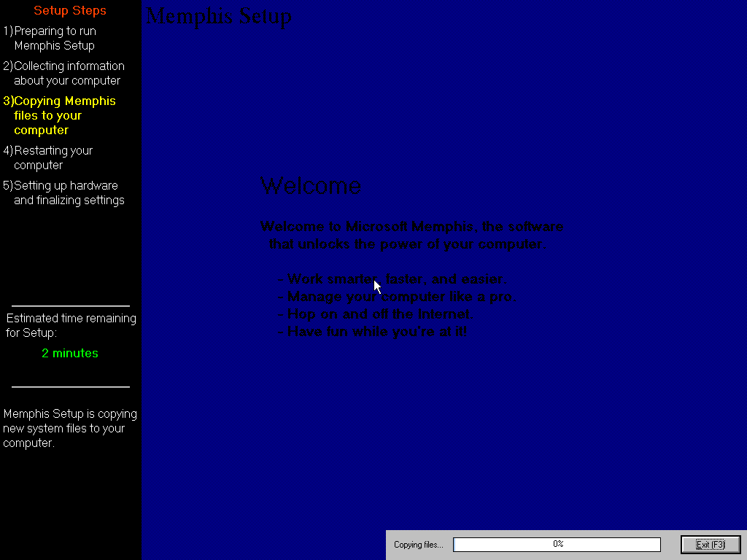Click highlighted step 3 Copying Memphis files
This screenshot has height=560, width=747.
[60, 115]
